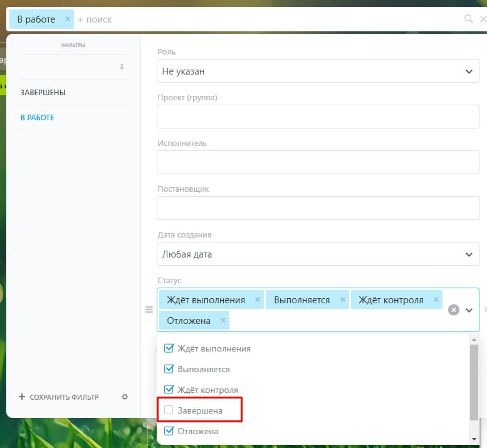Click the 'Ждёт контроля' tag in Статус field
The image size is (487, 448).
[397, 300]
